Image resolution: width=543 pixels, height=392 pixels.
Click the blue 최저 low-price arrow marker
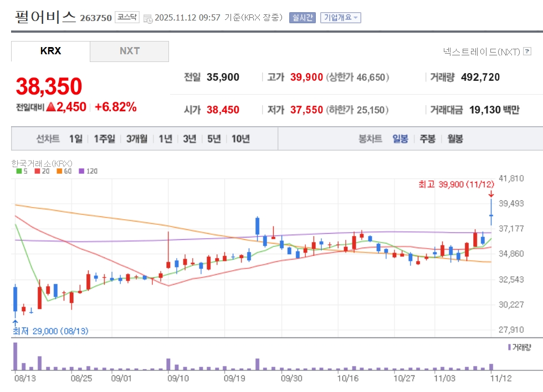(16, 322)
